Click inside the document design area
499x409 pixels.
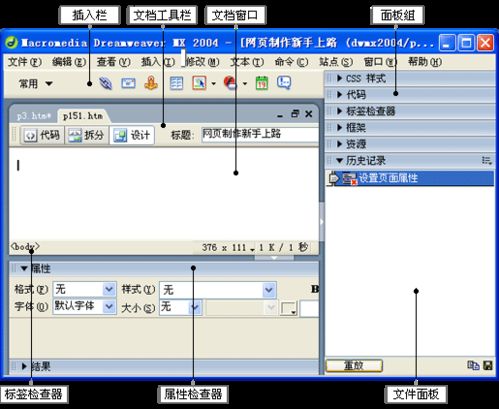[x=163, y=193]
